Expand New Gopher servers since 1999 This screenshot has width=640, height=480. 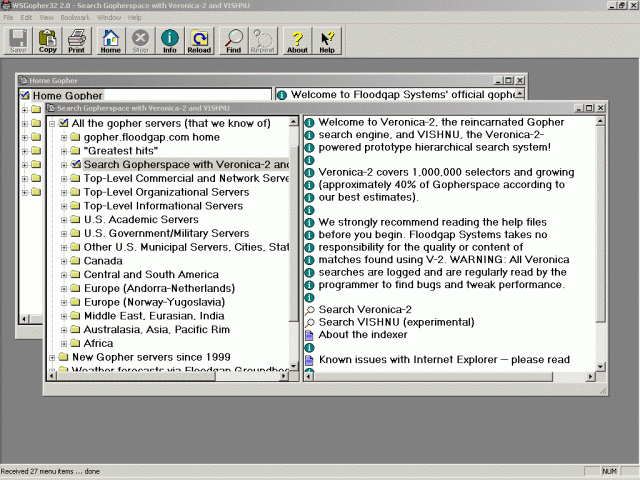point(52,357)
